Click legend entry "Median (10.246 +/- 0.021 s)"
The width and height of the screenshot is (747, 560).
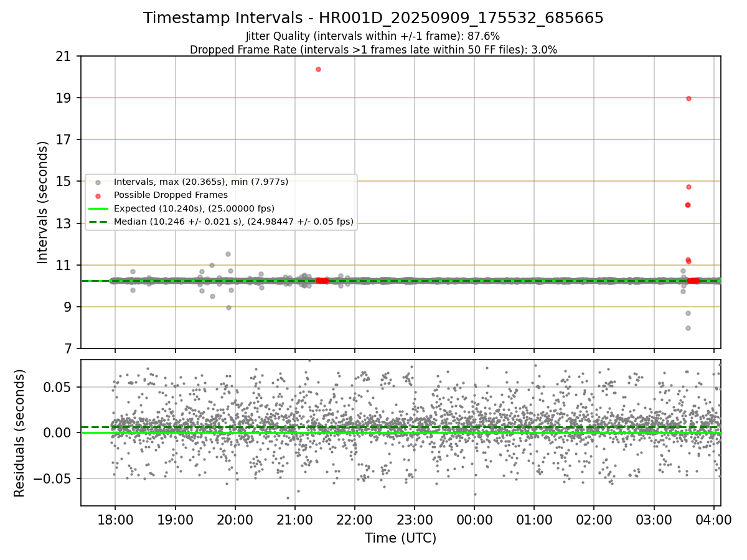[x=233, y=221]
